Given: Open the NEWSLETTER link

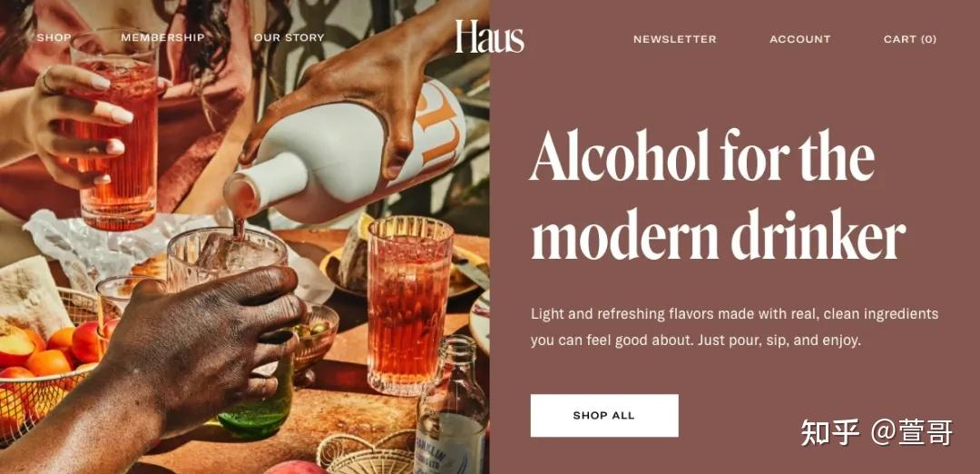Looking at the screenshot, I should point(674,39).
